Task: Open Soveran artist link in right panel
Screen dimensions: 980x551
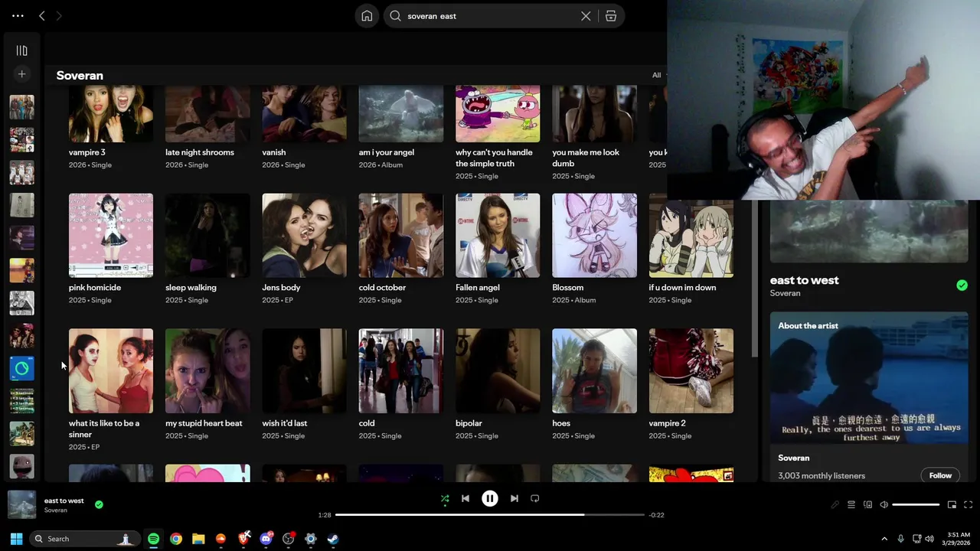Action: 785,293
